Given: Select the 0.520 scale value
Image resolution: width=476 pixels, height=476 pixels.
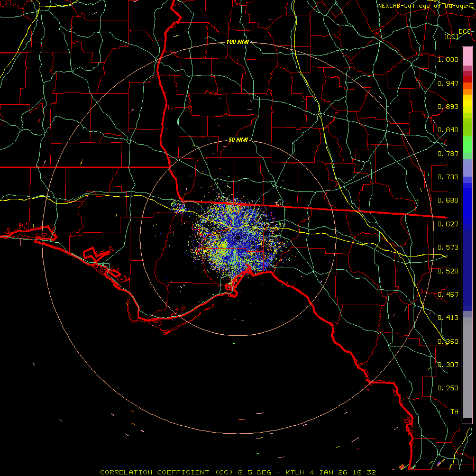Looking at the screenshot, I should pyautogui.click(x=448, y=271).
